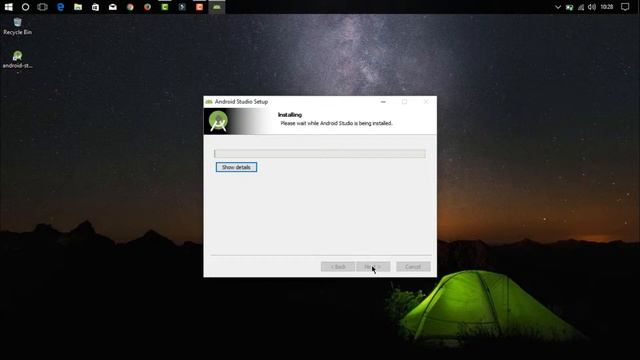The height and width of the screenshot is (360, 640).
Task: Launch Microsoft Edge from the taskbar
Action: click(60, 7)
